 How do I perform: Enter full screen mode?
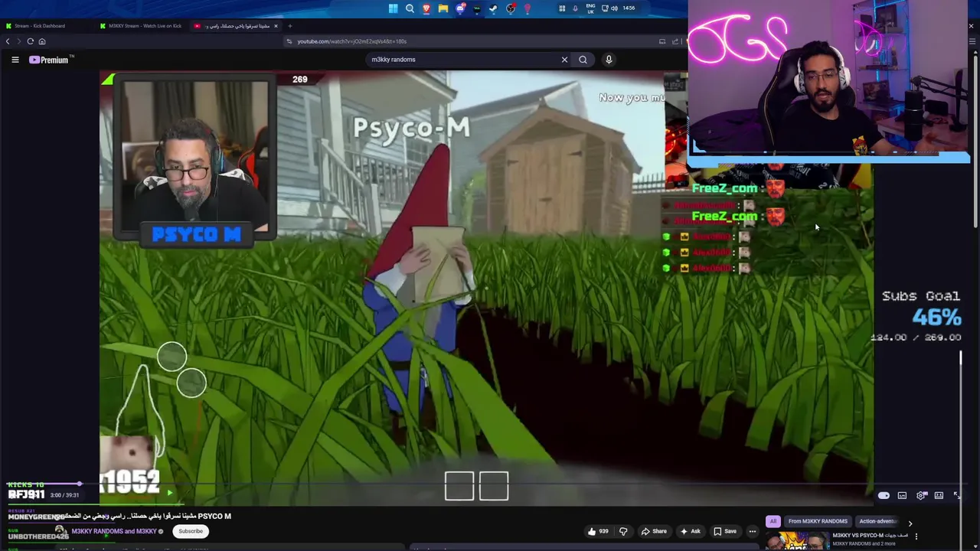click(x=957, y=496)
